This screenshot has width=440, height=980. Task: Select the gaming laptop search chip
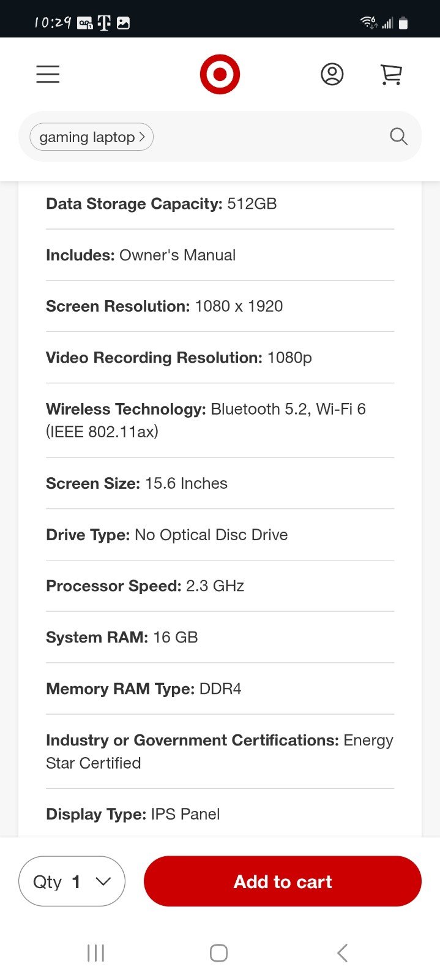(92, 137)
